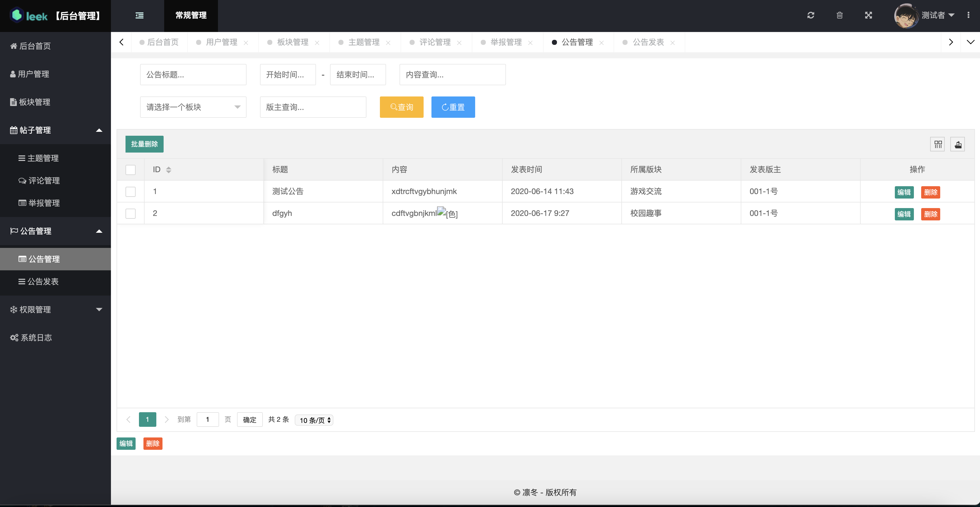Focus the 结束时间 date field
The height and width of the screenshot is (507, 980).
point(358,75)
